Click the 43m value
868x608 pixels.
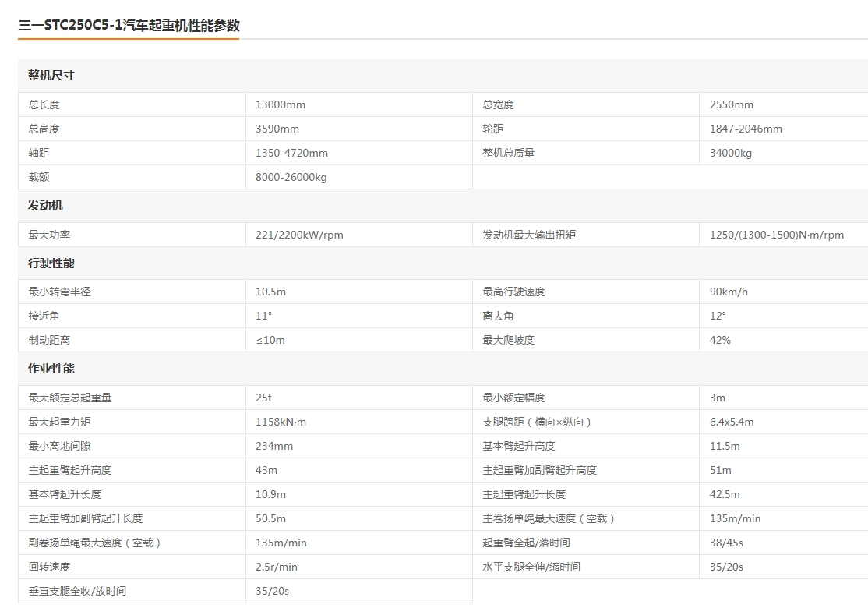266,470
